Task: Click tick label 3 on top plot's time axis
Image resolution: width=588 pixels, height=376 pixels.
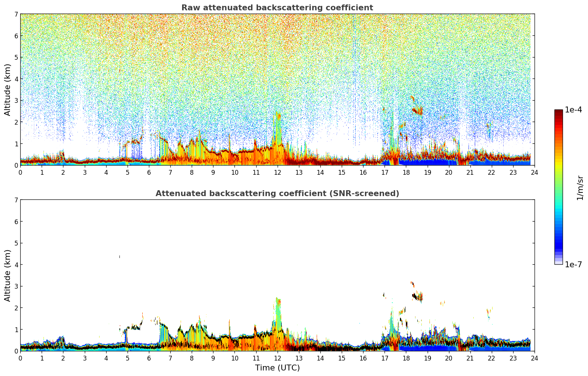Action: point(85,172)
